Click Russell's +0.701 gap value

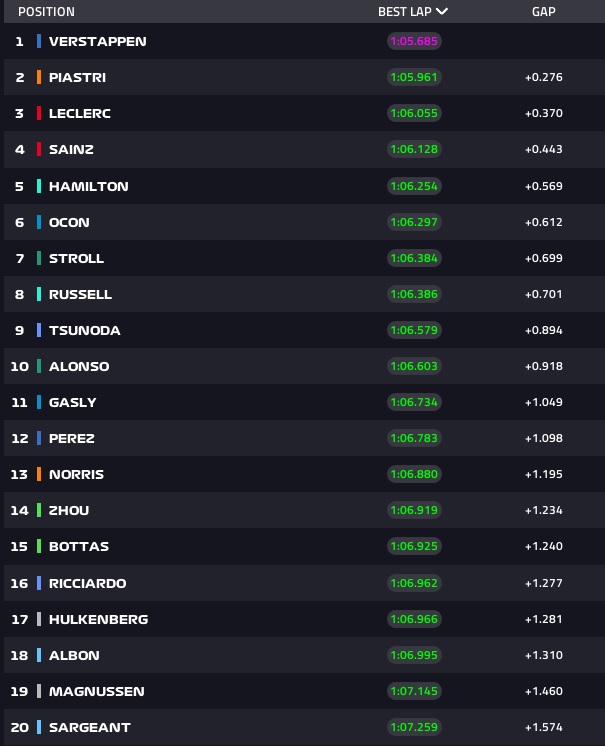(x=544, y=294)
